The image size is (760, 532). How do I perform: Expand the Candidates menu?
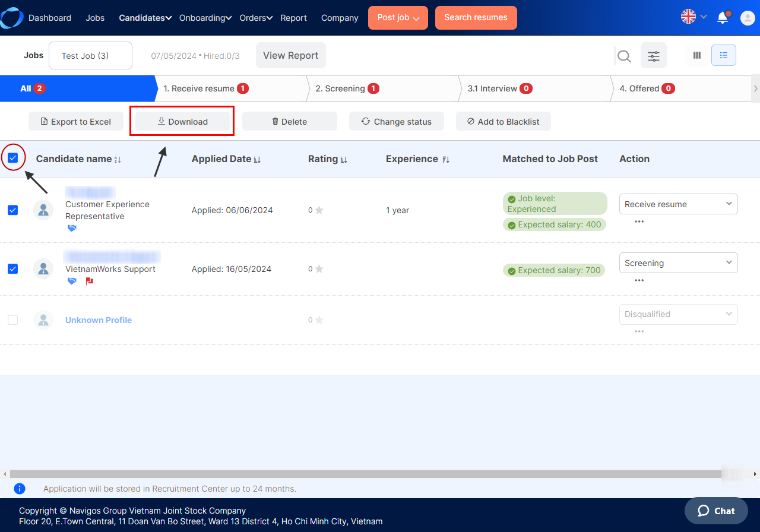145,18
